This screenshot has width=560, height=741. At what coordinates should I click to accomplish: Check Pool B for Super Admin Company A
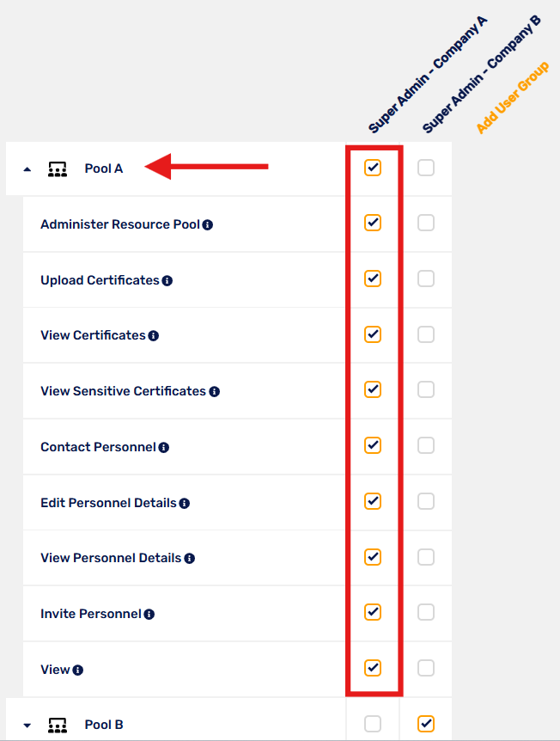click(373, 724)
